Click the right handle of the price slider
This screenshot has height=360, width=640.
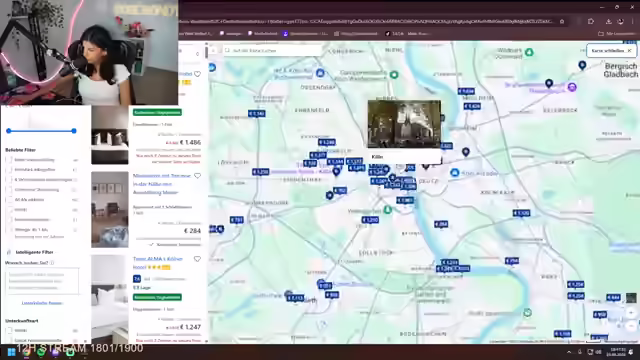[x=74, y=131]
